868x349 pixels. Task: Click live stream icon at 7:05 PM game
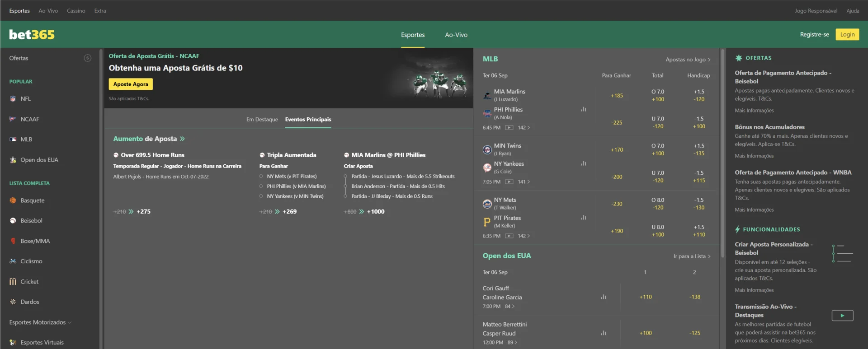509,182
